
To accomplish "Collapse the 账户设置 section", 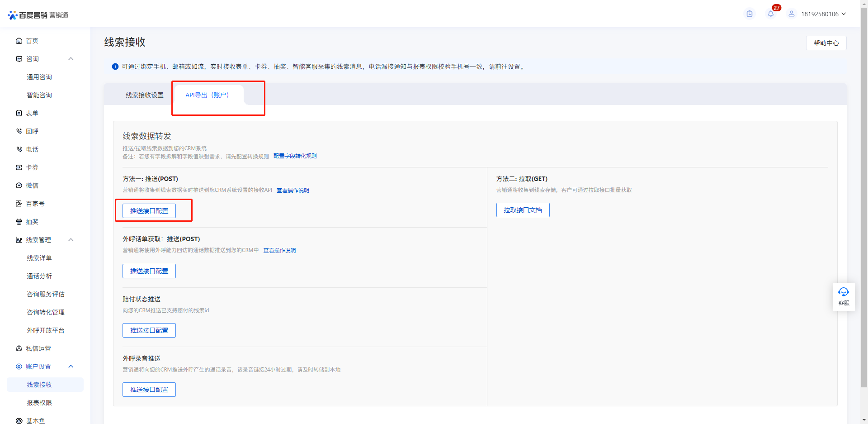I will [x=71, y=367].
